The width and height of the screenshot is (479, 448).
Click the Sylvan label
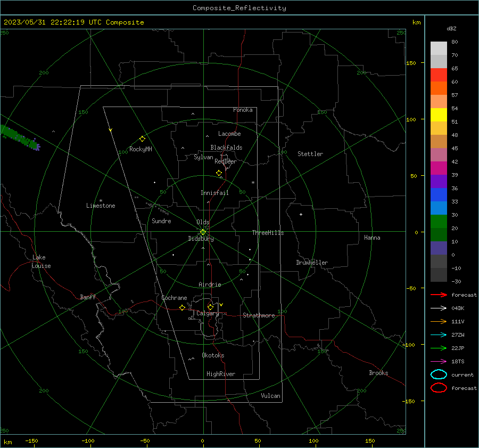[203, 157]
